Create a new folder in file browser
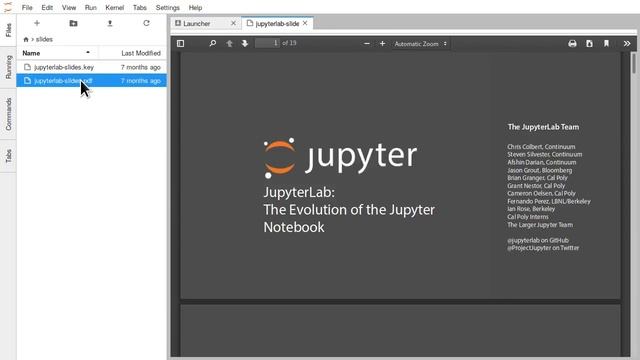The width and height of the screenshot is (640, 360). coord(73,23)
